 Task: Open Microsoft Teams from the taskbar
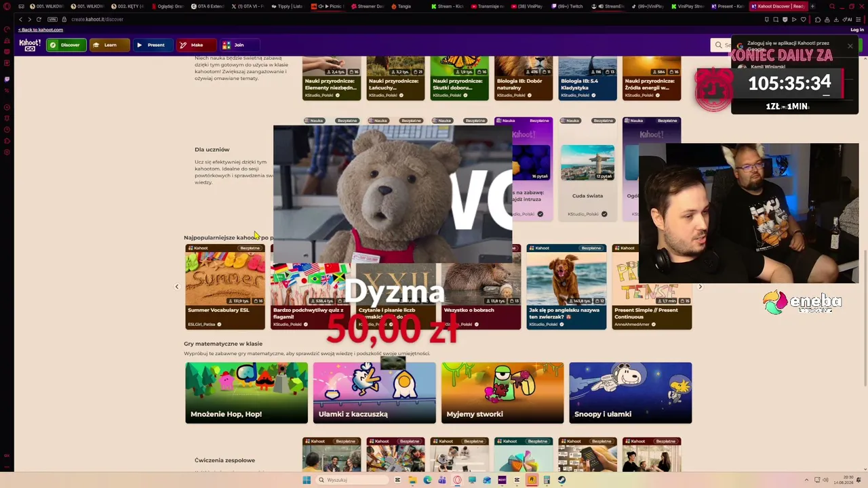(x=442, y=480)
